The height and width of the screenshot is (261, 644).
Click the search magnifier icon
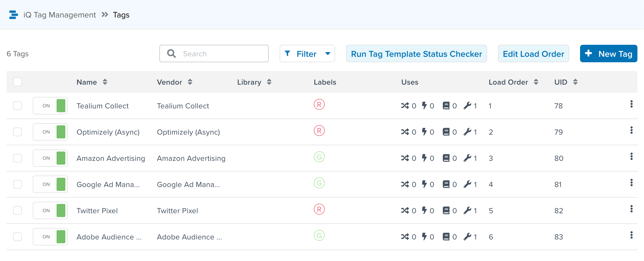coord(171,54)
